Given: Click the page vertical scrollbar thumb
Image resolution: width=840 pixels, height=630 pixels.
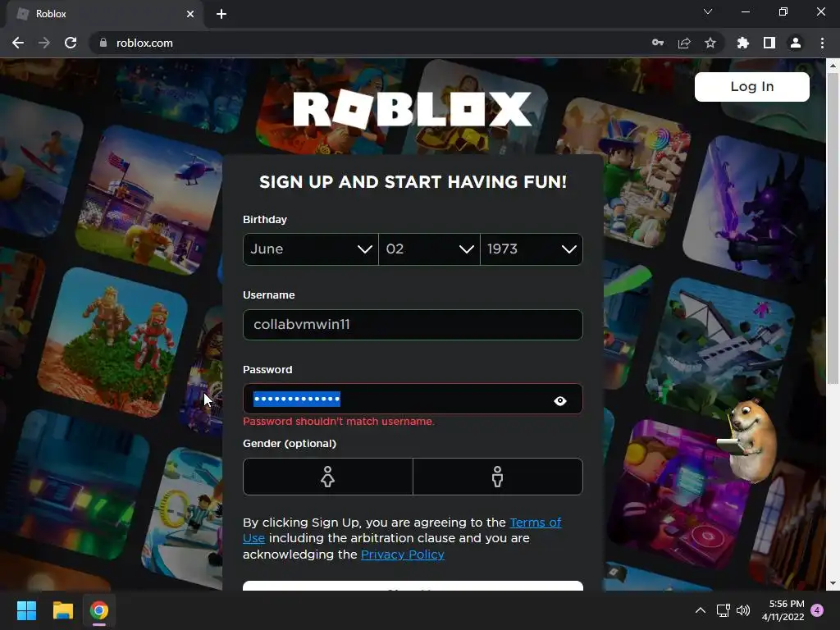Looking at the screenshot, I should [x=833, y=228].
